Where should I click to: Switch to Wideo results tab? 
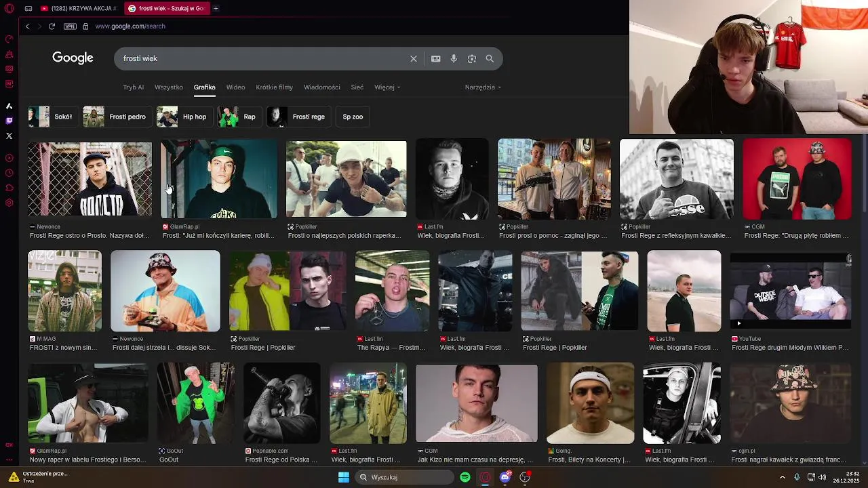(x=235, y=87)
